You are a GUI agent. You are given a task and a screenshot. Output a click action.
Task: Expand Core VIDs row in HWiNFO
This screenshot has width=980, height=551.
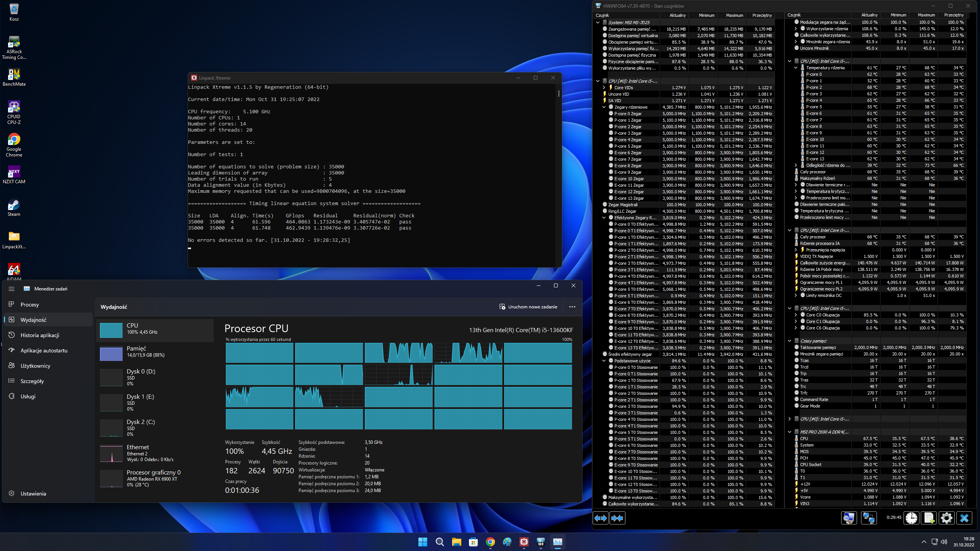click(604, 88)
